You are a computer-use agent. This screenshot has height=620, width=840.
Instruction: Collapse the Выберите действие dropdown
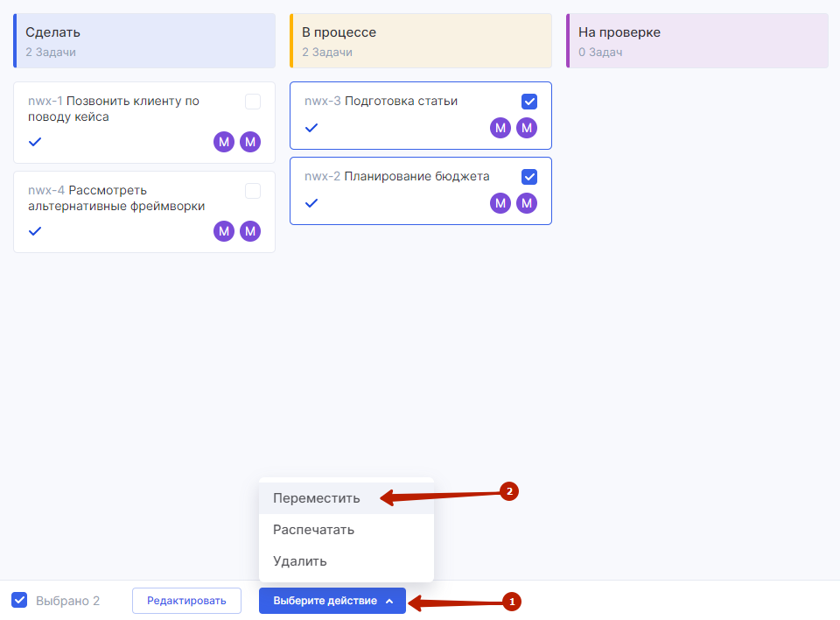332,601
